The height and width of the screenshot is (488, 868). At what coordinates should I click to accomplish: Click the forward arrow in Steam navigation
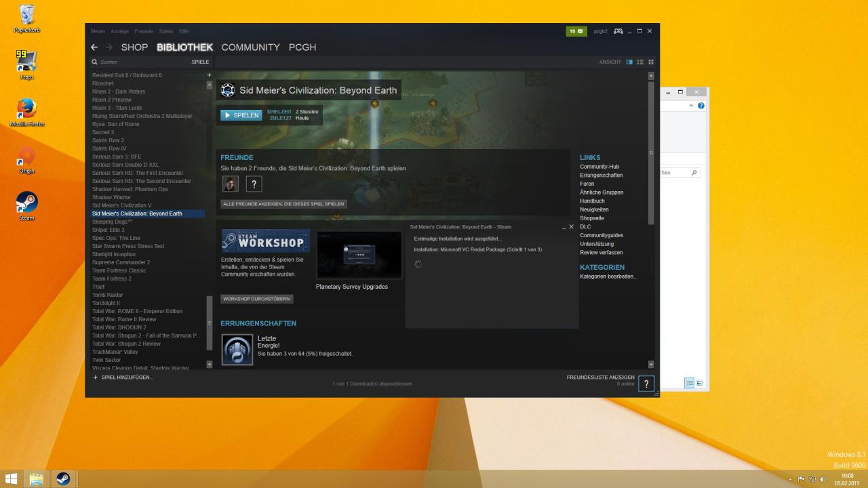[x=109, y=47]
